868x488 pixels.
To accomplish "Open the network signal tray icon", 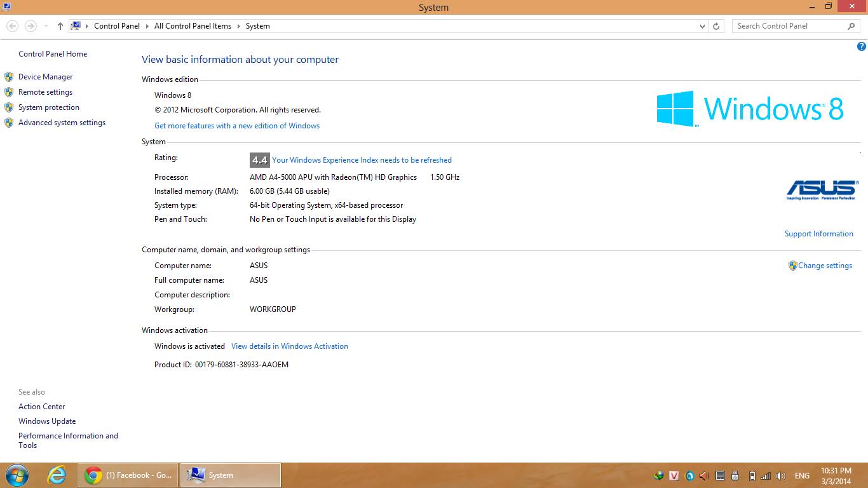I will [x=766, y=475].
